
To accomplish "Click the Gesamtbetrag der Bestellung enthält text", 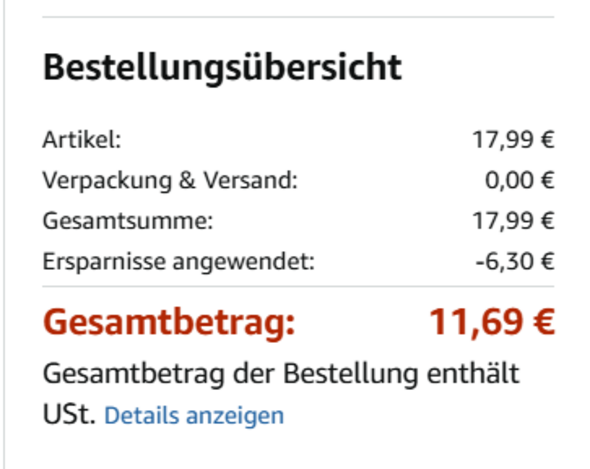I will point(281,374).
